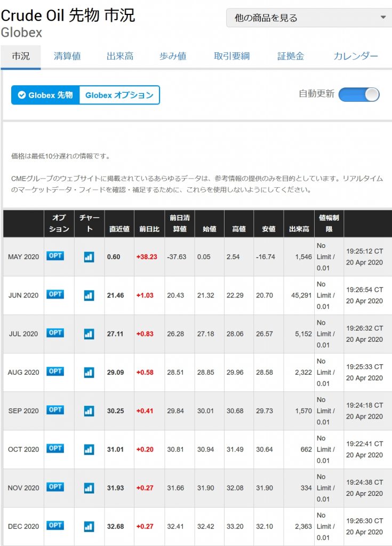
Task: Open the 清算値 tab
Action: (x=67, y=56)
